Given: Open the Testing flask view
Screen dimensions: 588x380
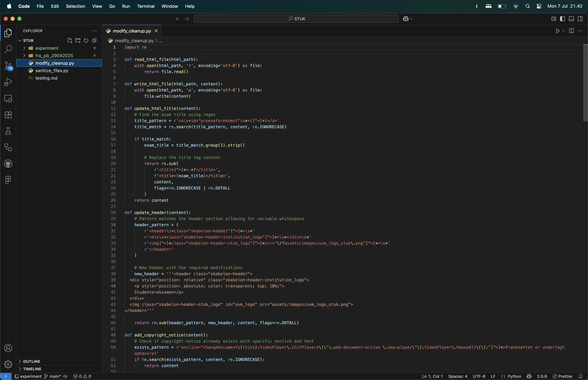Looking at the screenshot, I should (8, 131).
